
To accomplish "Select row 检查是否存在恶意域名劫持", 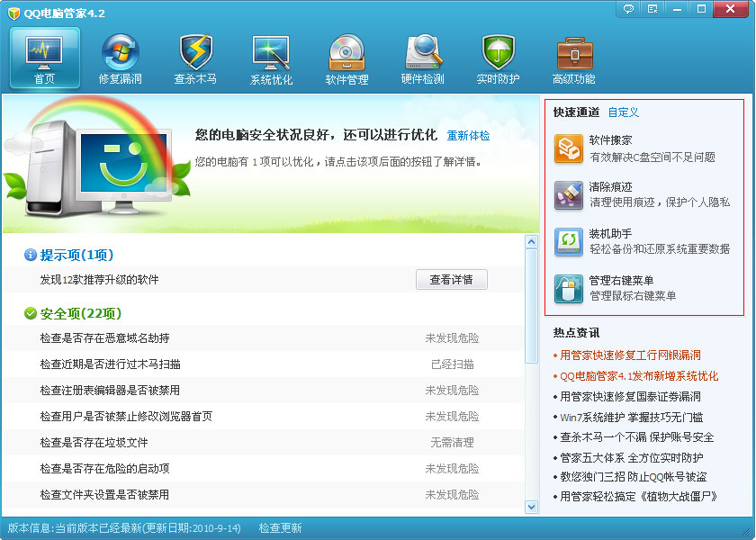I will click(x=265, y=338).
